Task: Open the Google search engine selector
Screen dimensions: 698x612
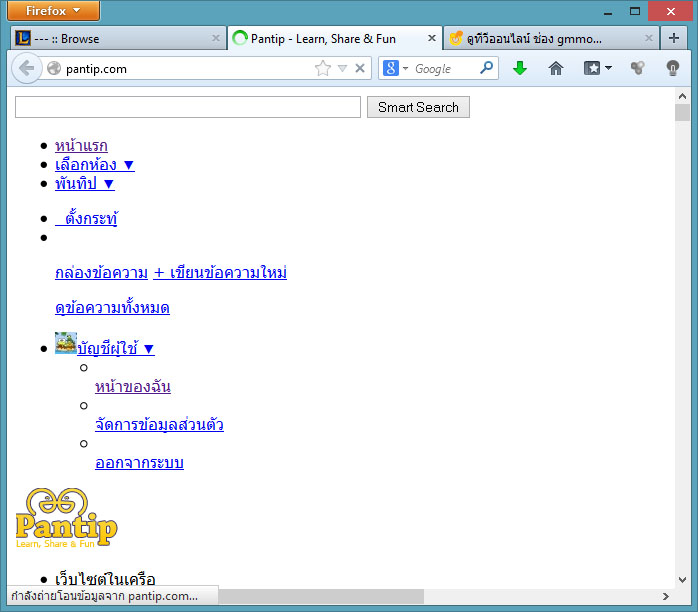Action: point(395,69)
